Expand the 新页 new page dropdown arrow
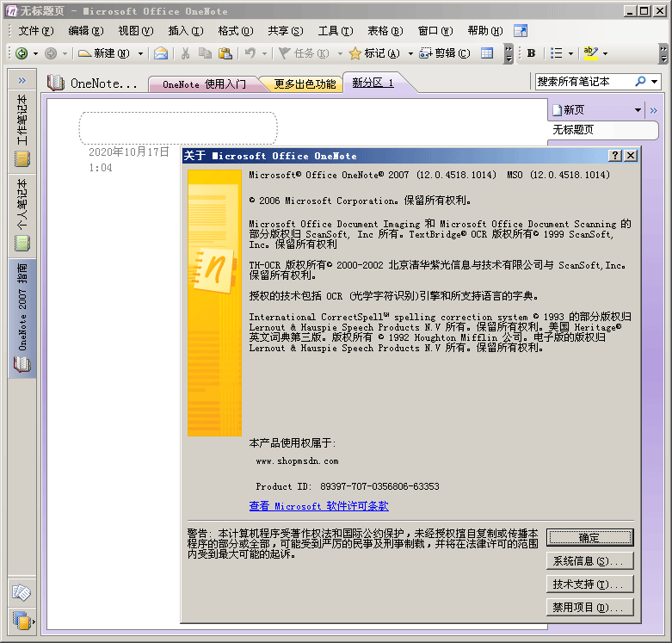Image resolution: width=672 pixels, height=643 pixels. click(x=638, y=110)
